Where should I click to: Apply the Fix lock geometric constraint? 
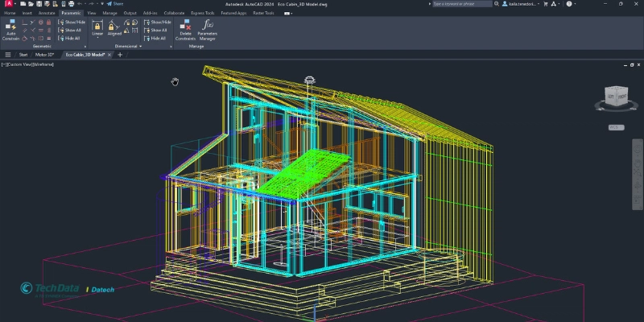click(49, 23)
